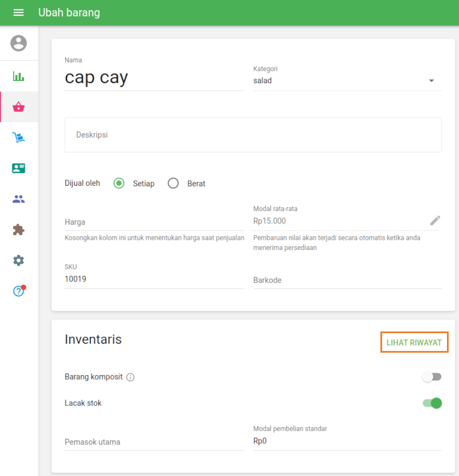Open the employees ID card icon
This screenshot has height=476, width=459.
click(x=19, y=169)
